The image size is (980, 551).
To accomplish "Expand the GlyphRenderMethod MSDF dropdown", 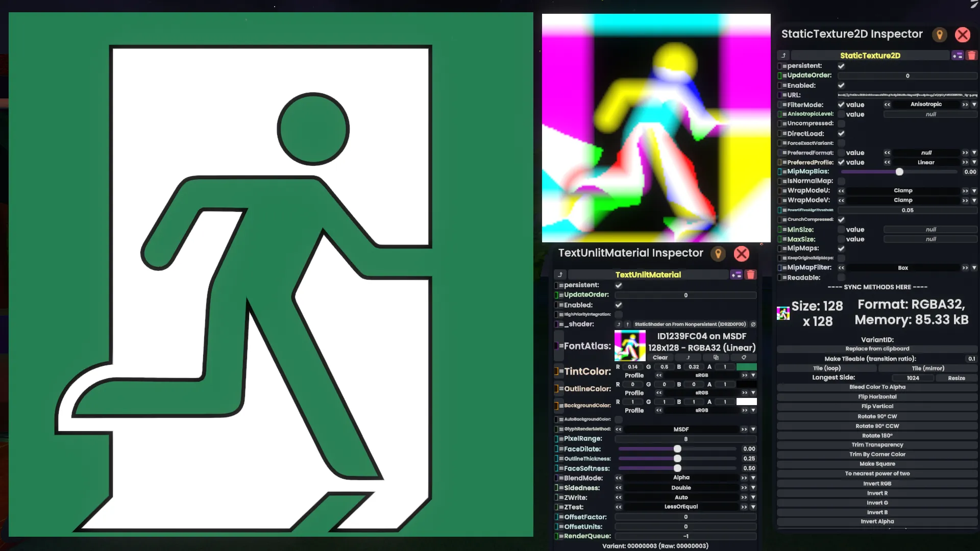I will 753,430.
